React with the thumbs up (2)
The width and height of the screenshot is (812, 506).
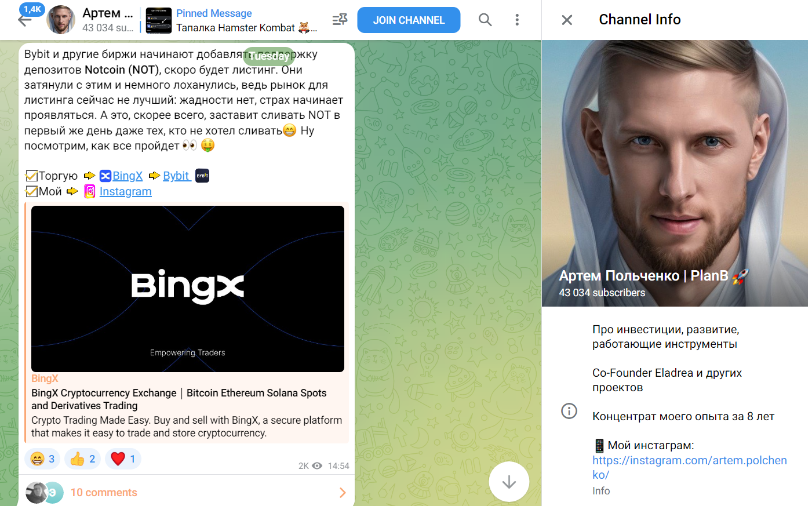(83, 459)
